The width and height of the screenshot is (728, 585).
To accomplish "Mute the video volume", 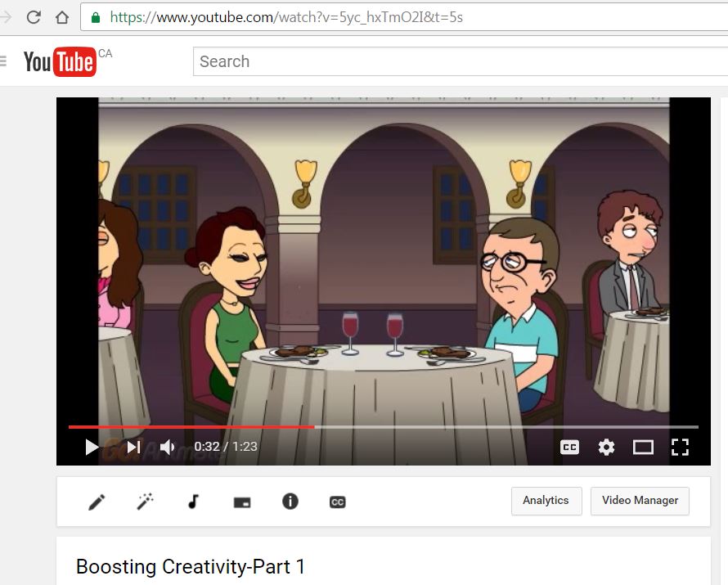I will [168, 447].
